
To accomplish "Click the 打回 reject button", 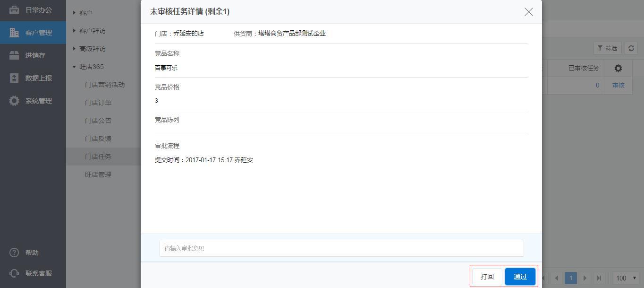I will click(x=487, y=277).
